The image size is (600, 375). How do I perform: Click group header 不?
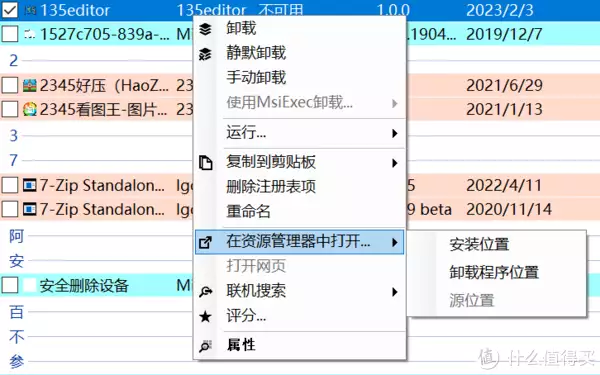pyautogui.click(x=16, y=337)
